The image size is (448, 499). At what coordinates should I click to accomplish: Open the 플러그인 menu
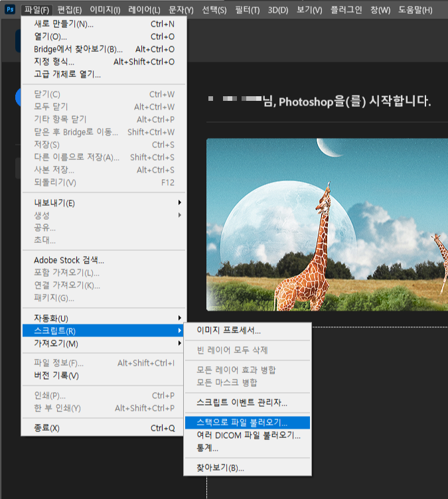pyautogui.click(x=346, y=10)
